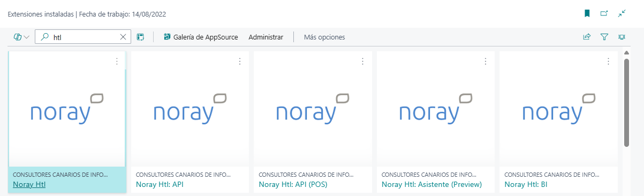Click the bookmark icon in header
Viewport: 644px width, 196px height.
pos(587,13)
